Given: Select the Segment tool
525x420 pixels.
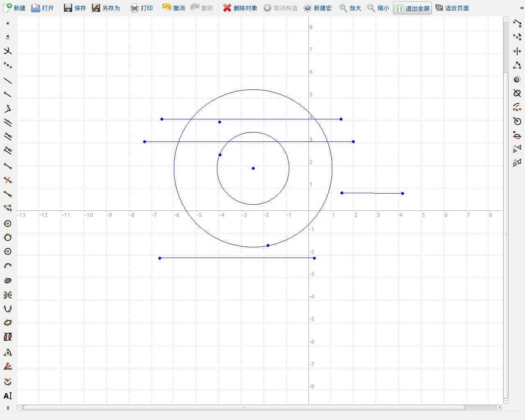Looking at the screenshot, I should [7, 166].
